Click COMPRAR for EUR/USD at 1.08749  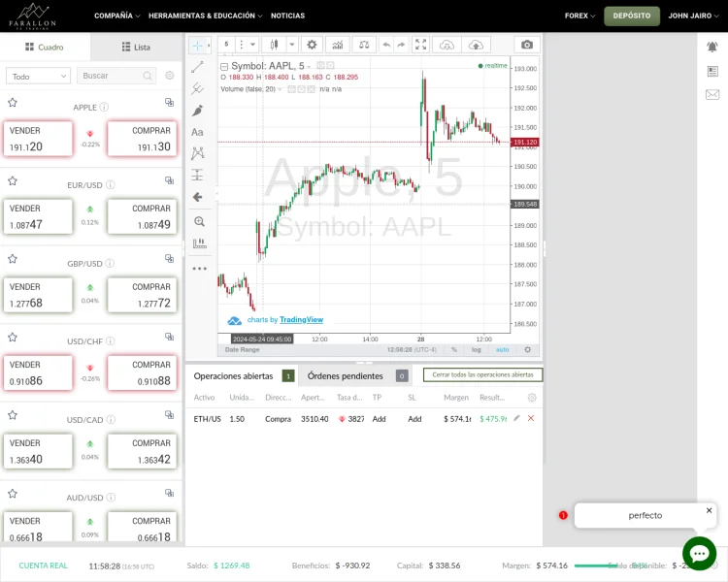coord(142,216)
